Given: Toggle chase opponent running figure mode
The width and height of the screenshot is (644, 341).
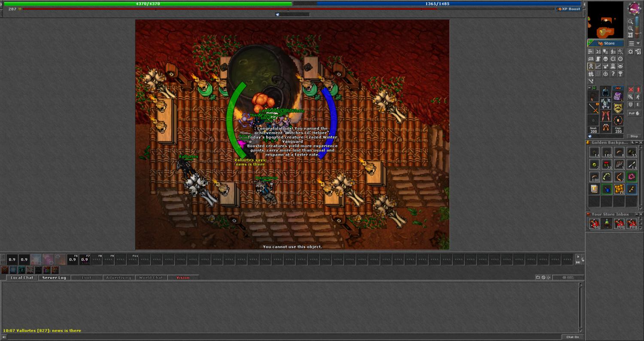Looking at the screenshot, I should click(638, 97).
